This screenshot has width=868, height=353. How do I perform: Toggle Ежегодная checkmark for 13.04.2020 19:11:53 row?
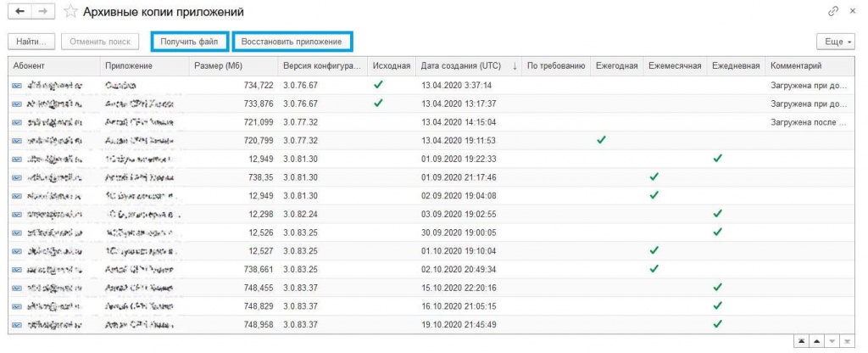coord(601,140)
